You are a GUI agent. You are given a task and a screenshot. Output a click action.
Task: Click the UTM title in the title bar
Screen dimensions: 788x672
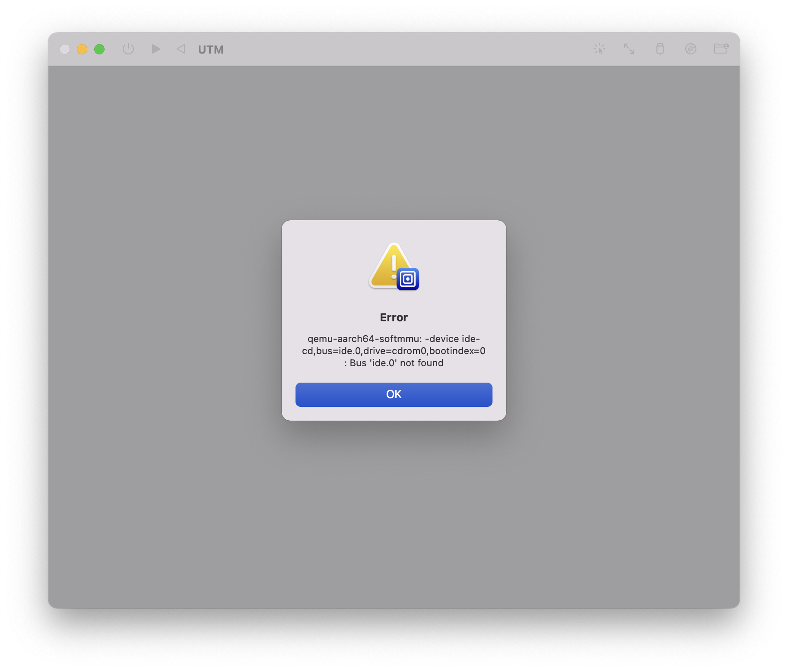[x=210, y=49]
